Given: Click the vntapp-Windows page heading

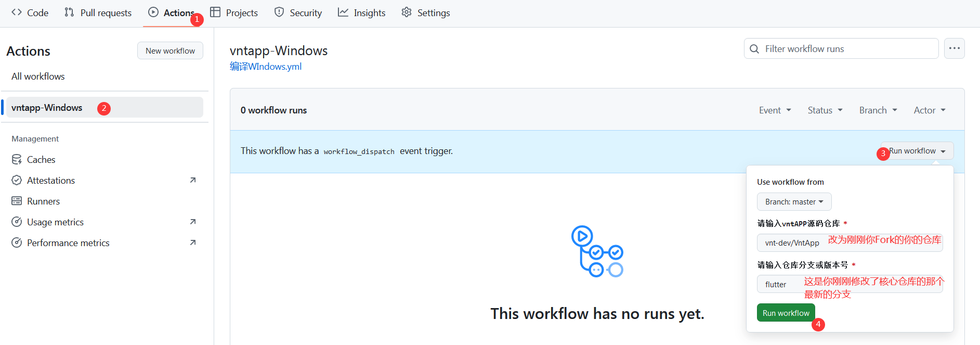Looking at the screenshot, I should click(279, 50).
